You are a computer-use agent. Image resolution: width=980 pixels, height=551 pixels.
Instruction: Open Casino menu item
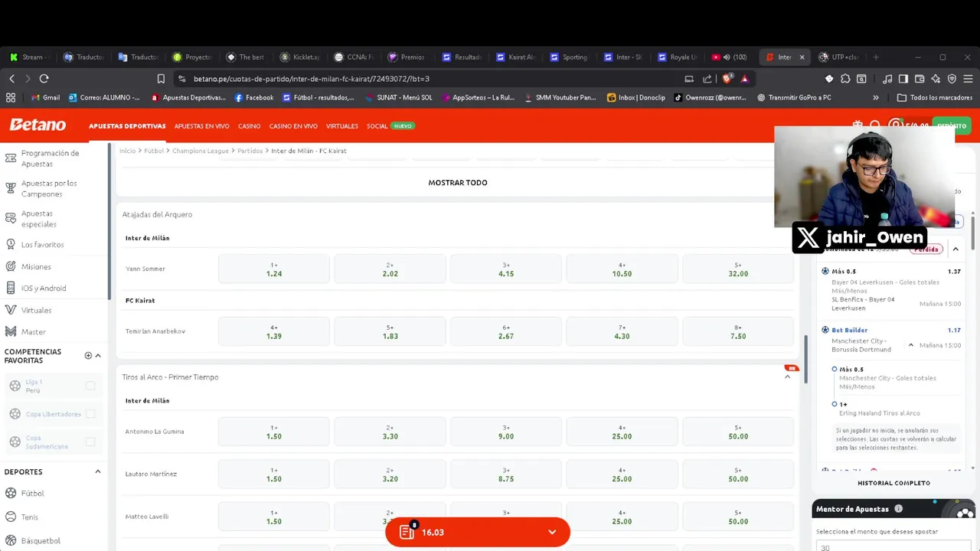coord(249,126)
